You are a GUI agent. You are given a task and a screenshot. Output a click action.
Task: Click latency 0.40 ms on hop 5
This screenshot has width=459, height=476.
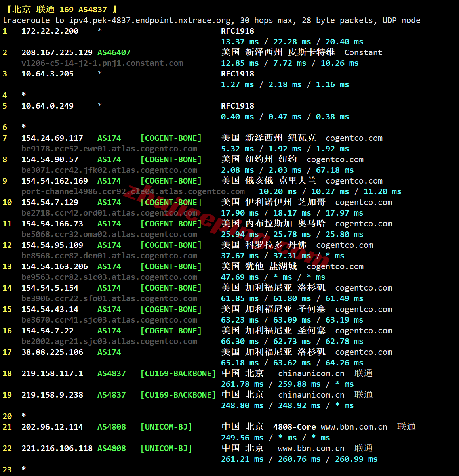click(238, 117)
